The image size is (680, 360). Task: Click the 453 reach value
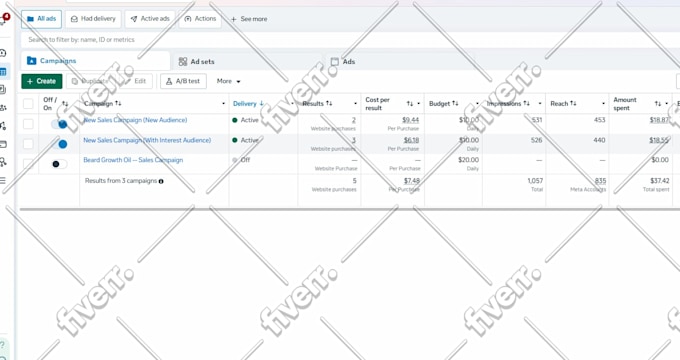coord(599,120)
